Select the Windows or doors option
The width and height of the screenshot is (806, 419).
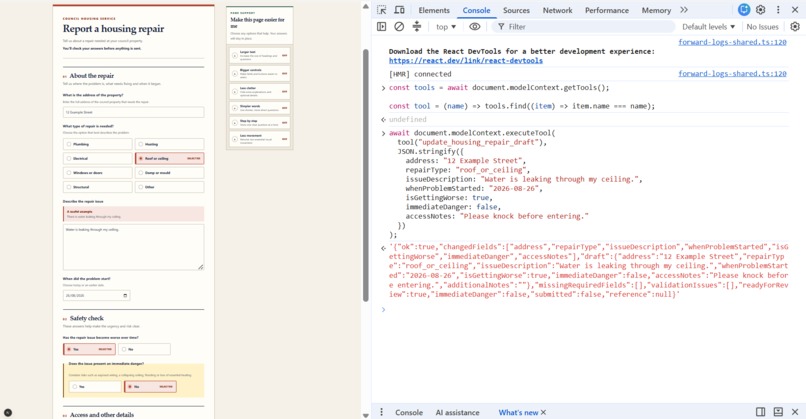click(x=98, y=173)
